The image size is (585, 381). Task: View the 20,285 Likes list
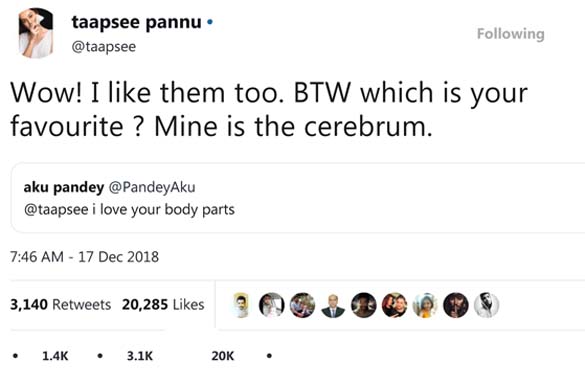pos(163,305)
